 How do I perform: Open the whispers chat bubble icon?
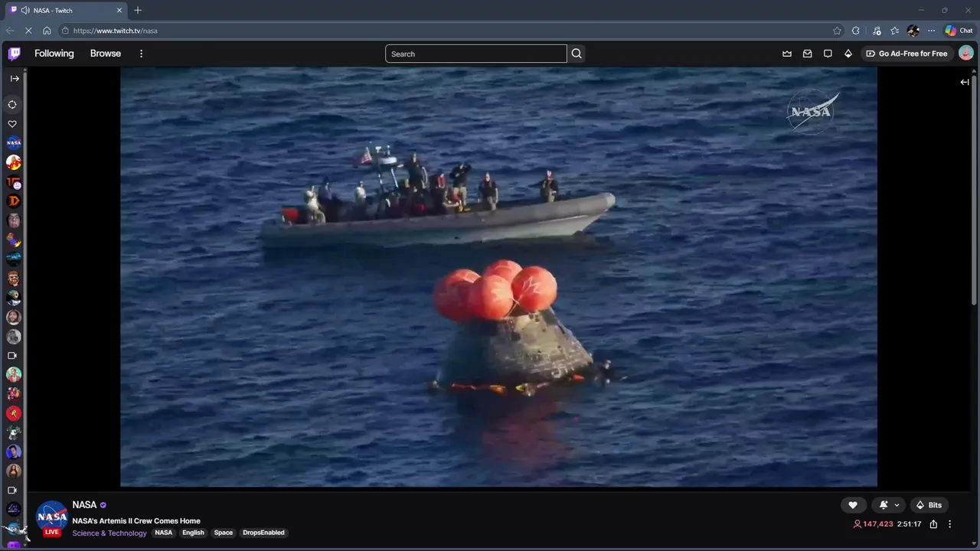click(828, 54)
